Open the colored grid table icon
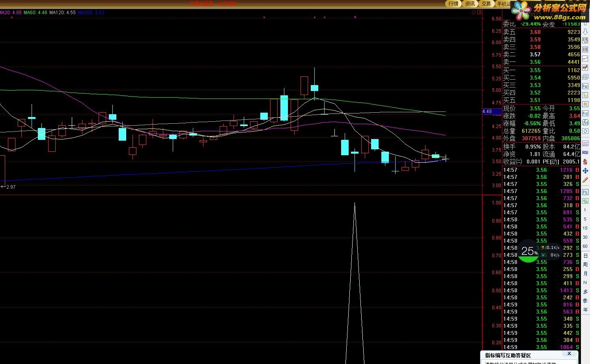 (x=585, y=49)
